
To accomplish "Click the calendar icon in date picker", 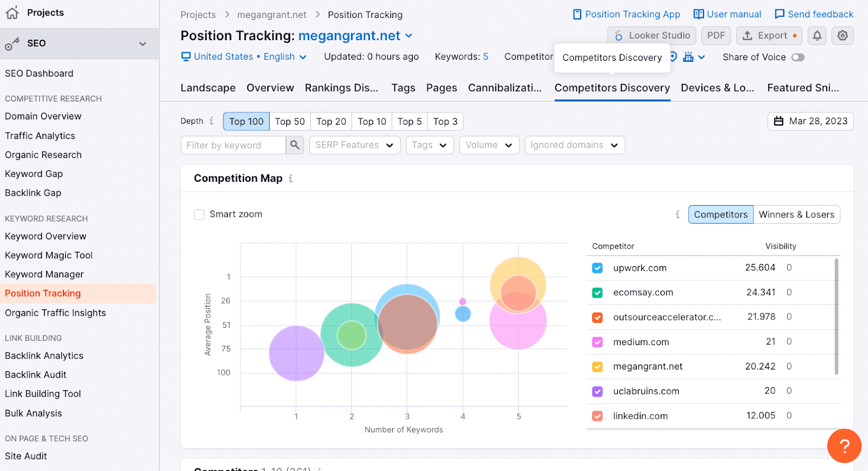I will (x=778, y=121).
